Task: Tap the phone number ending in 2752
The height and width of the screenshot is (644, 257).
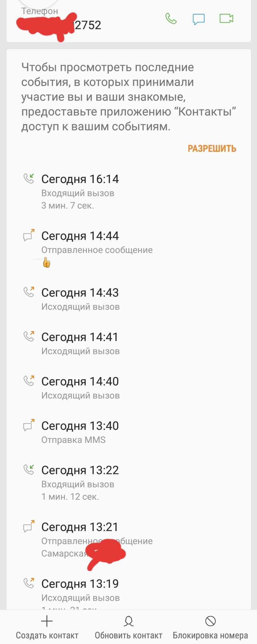Action: 87,25
